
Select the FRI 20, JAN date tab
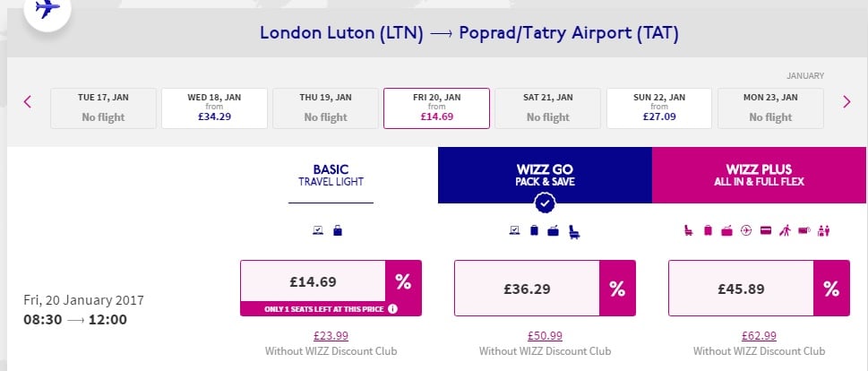tap(437, 108)
